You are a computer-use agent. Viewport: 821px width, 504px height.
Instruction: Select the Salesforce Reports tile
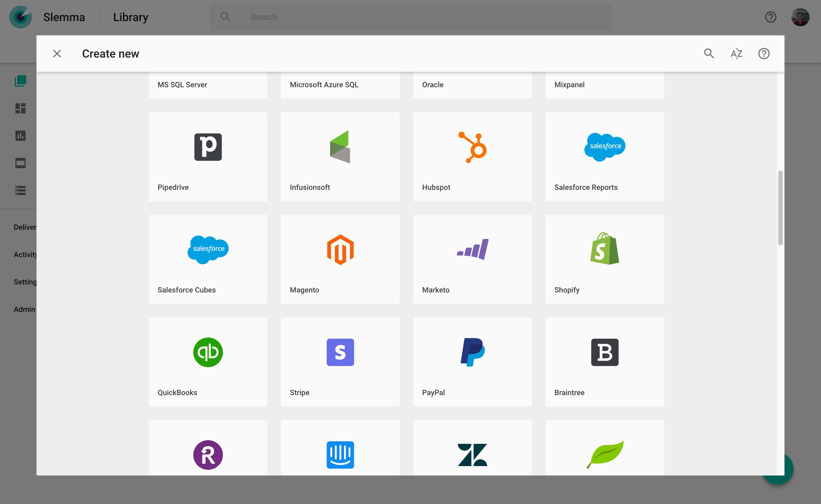604,156
